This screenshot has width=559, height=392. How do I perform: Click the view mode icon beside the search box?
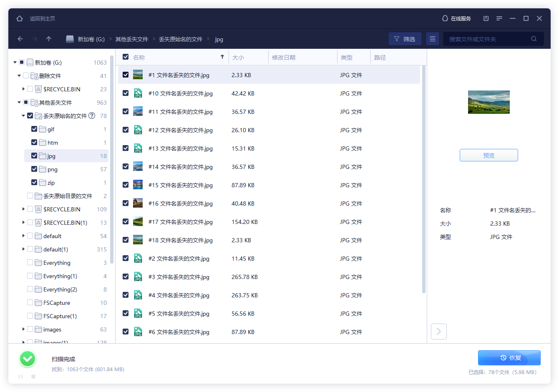coord(432,38)
